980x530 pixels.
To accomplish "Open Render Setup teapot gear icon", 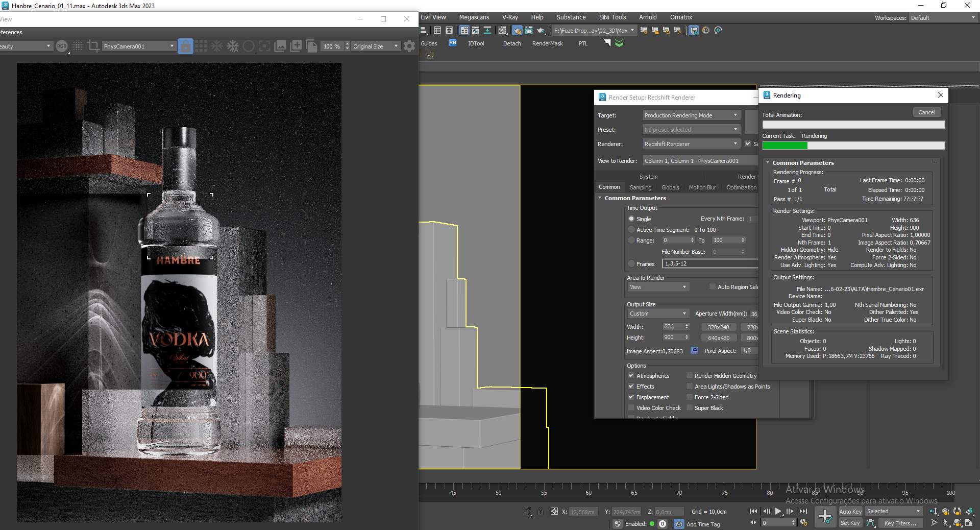I will [x=517, y=31].
